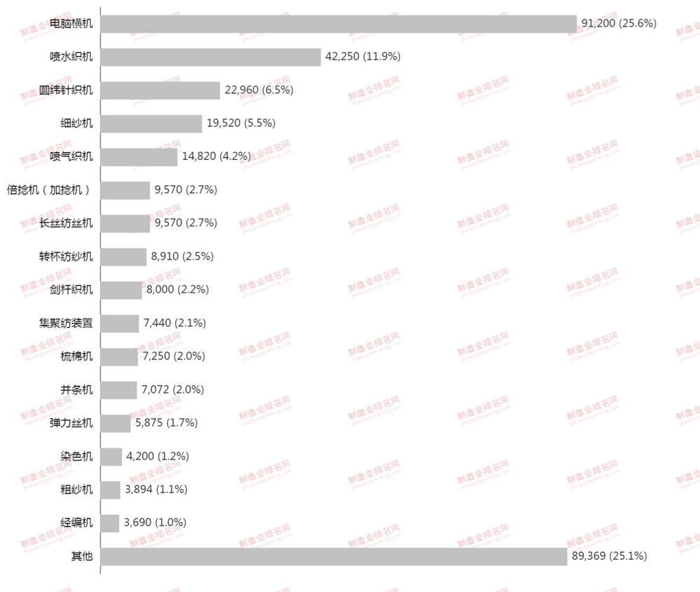Image resolution: width=700 pixels, height=592 pixels.
Task: Select the 集聚纺装置 label
Action: pyautogui.click(x=66, y=323)
